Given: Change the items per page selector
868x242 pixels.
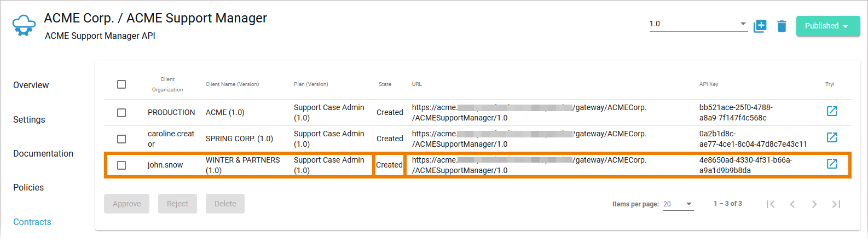Looking at the screenshot, I should coord(678,204).
